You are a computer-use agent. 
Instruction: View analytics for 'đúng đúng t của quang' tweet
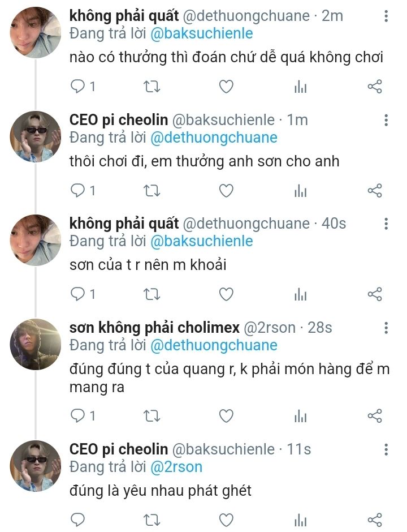pos(300,417)
